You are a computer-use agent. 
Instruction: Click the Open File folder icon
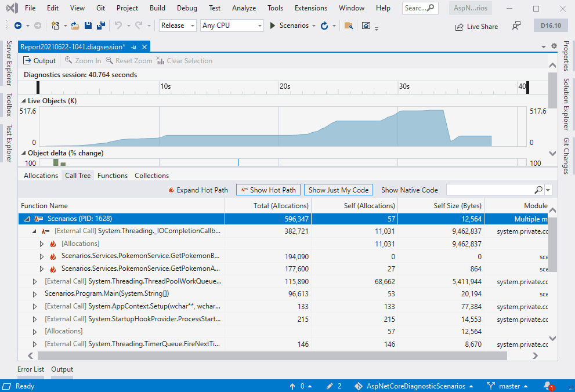point(75,26)
